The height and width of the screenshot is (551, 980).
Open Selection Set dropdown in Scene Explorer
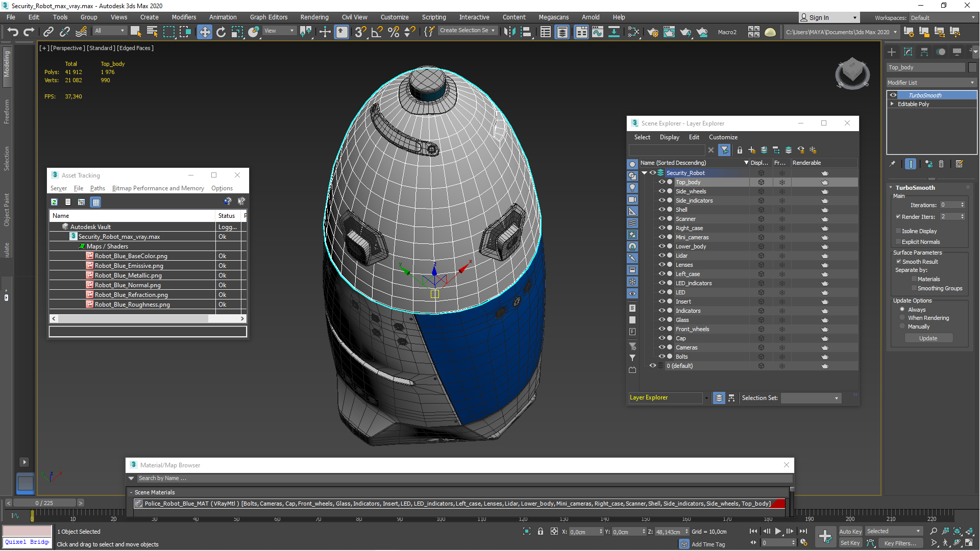[x=811, y=398]
